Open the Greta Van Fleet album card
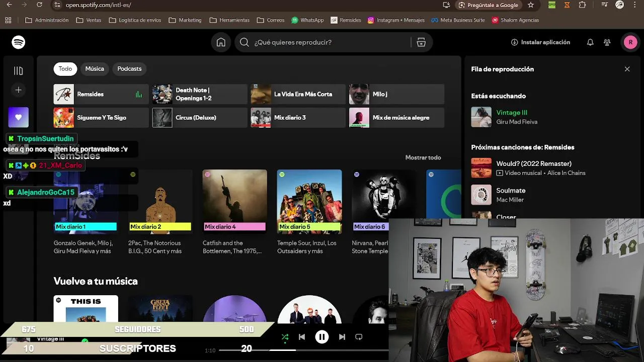This screenshot has width=644, height=362. 160,309
